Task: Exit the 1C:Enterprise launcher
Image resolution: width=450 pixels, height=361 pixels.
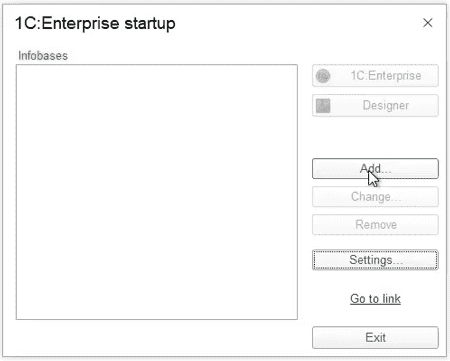Action: pyautogui.click(x=375, y=337)
